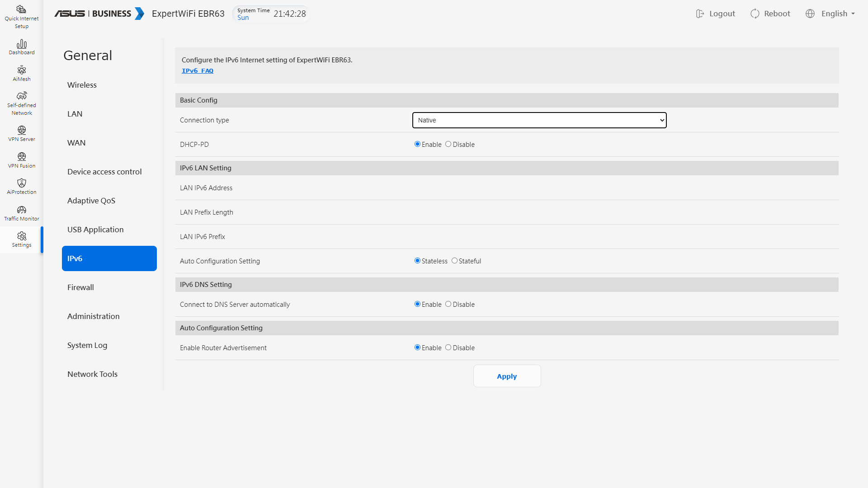Image resolution: width=868 pixels, height=488 pixels.
Task: Open Traffic Monitor sidebar icon
Action: pyautogui.click(x=21, y=210)
